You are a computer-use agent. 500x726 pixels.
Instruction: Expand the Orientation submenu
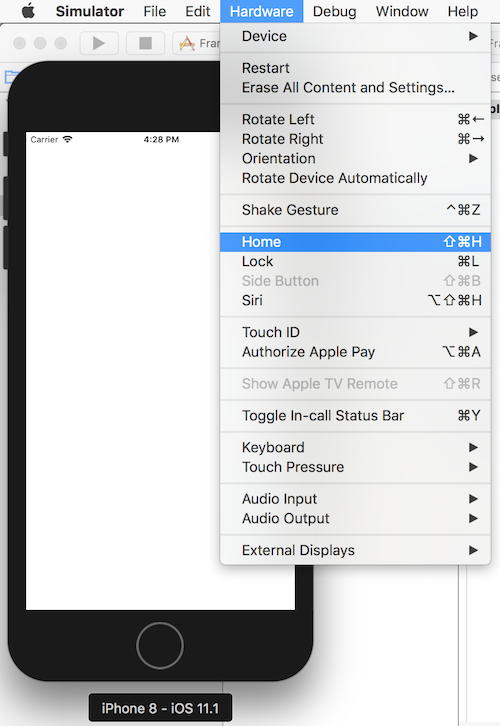tap(355, 158)
